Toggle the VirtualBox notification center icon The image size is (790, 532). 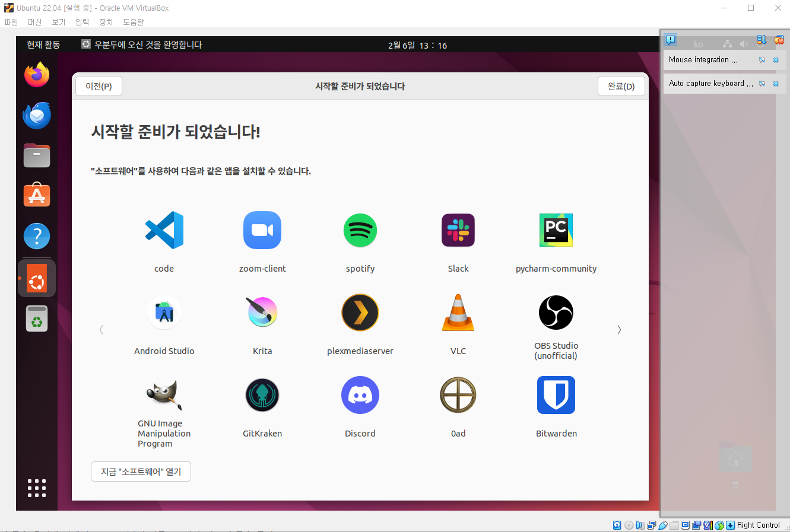click(670, 40)
